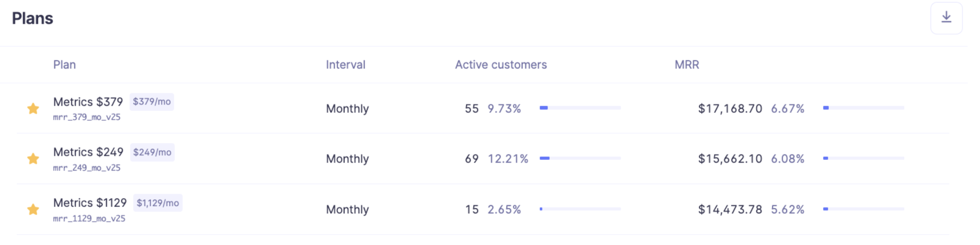Select plan ID mrr_379_mo_v25

coord(87,117)
